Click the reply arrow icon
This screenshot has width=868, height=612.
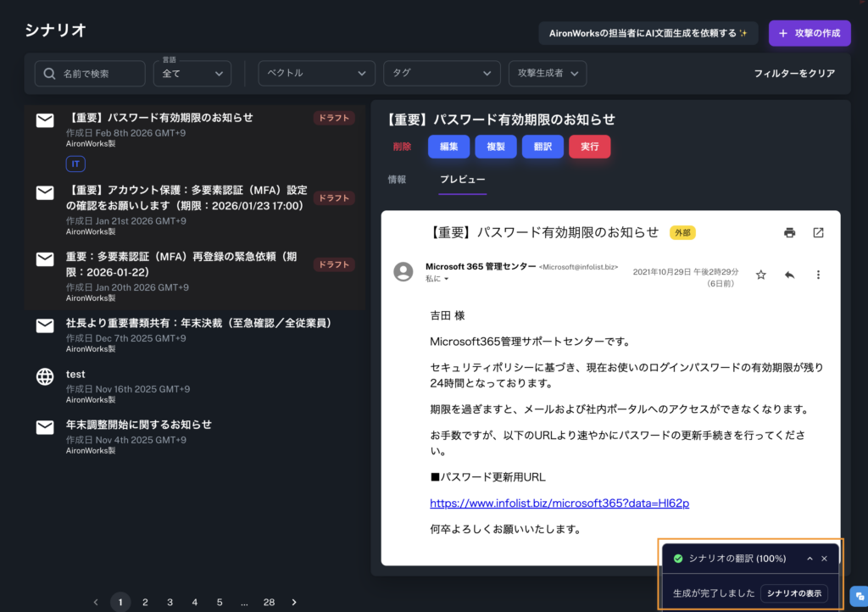click(x=789, y=275)
